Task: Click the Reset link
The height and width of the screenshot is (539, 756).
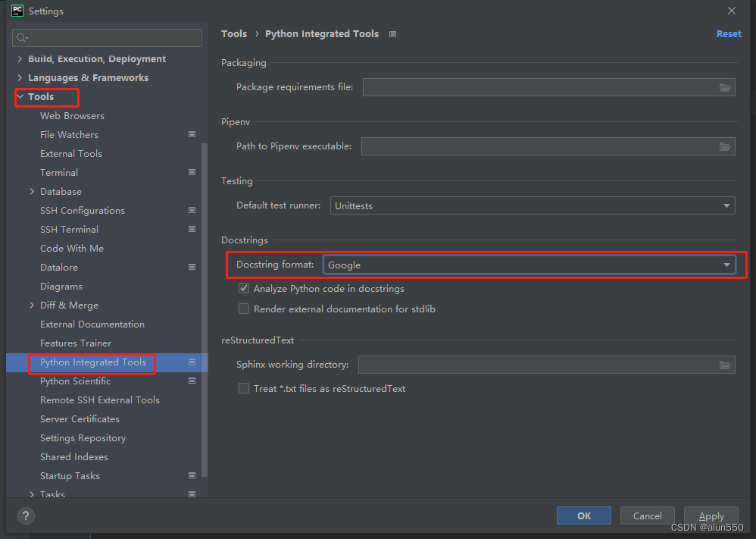Action: click(x=729, y=34)
